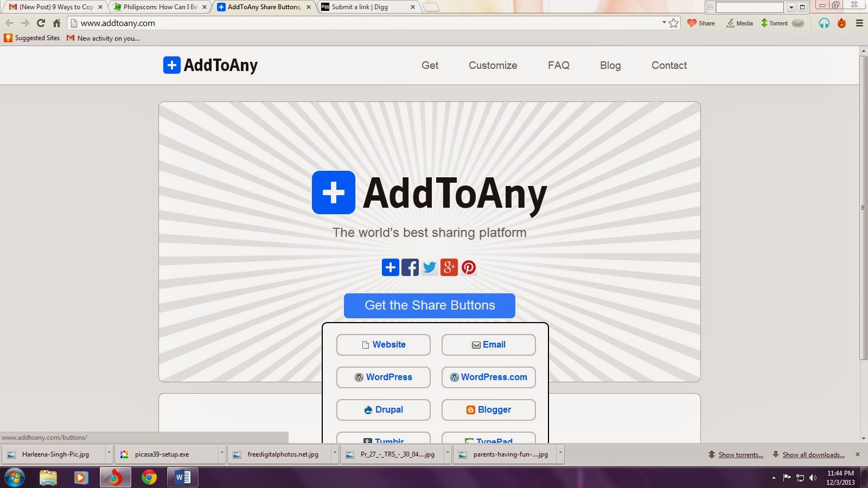The width and height of the screenshot is (868, 488).
Task: Open the Contact page
Action: tap(669, 65)
